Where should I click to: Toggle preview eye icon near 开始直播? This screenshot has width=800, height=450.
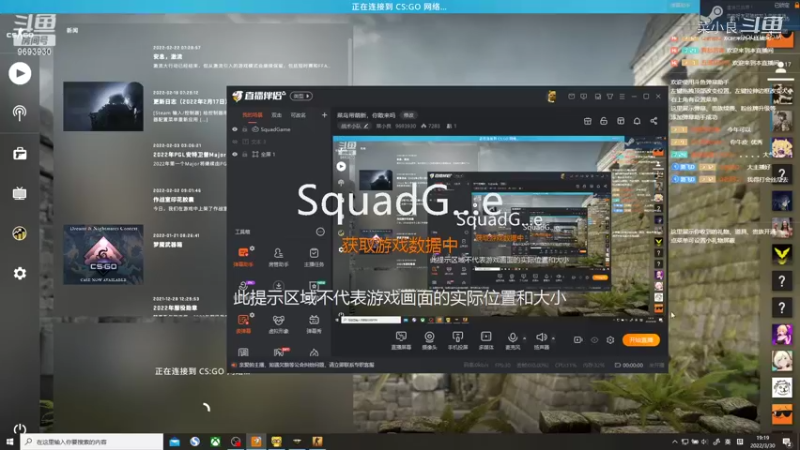click(x=594, y=340)
